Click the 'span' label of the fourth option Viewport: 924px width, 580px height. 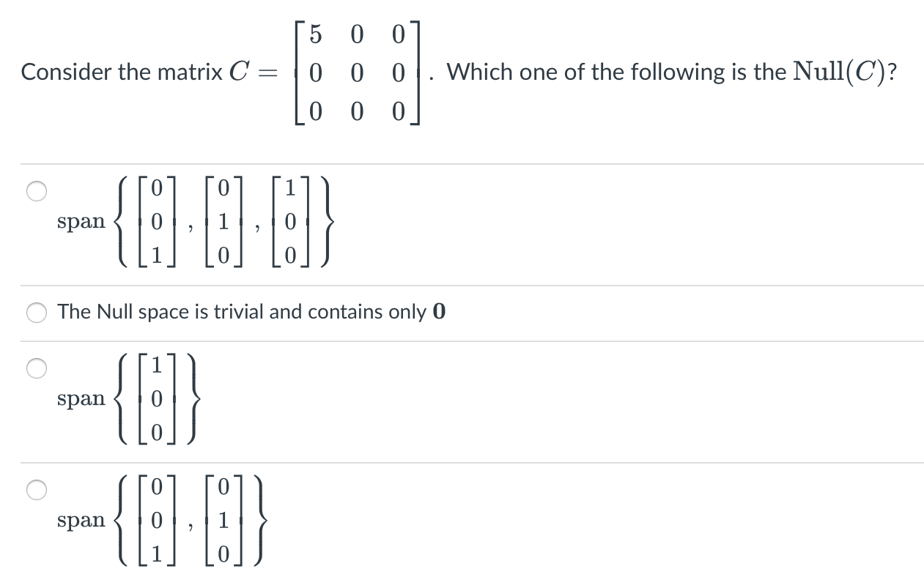[x=81, y=521]
